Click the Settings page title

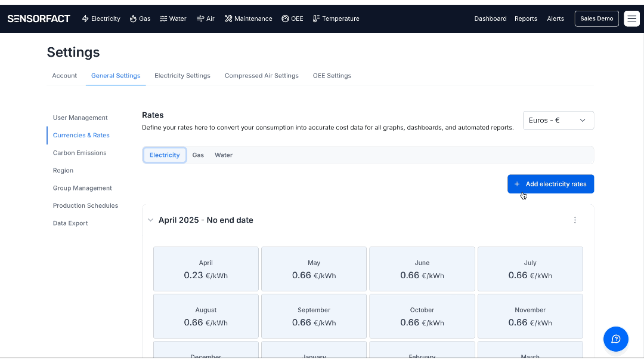73,52
